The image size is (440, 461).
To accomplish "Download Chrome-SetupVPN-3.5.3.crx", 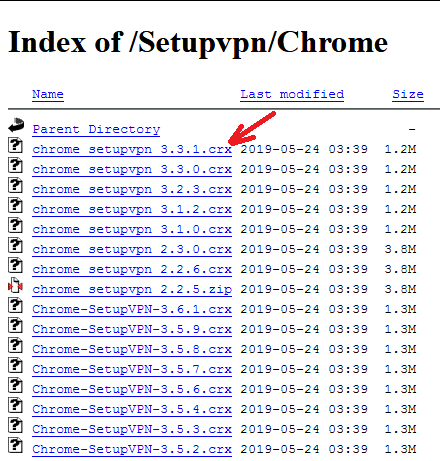I will coord(132,430).
